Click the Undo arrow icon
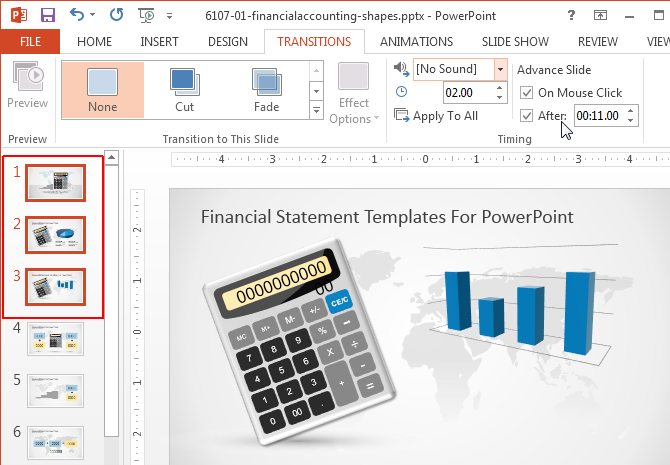This screenshot has width=670, height=465. coord(78,16)
